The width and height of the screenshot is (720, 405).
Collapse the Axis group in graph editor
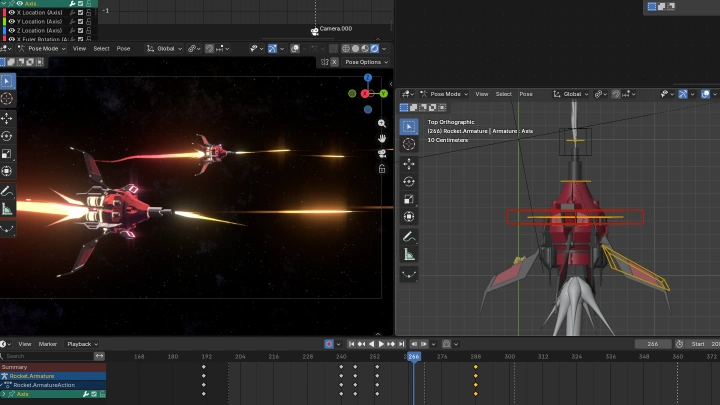pos(4,3)
